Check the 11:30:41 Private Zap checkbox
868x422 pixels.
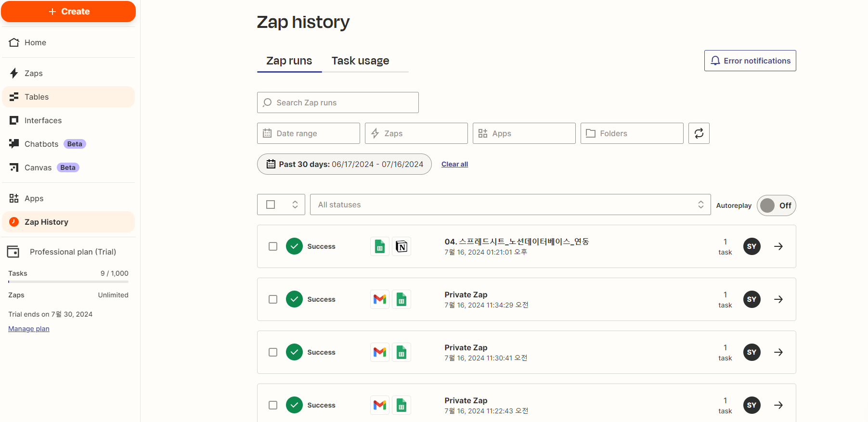tap(273, 352)
